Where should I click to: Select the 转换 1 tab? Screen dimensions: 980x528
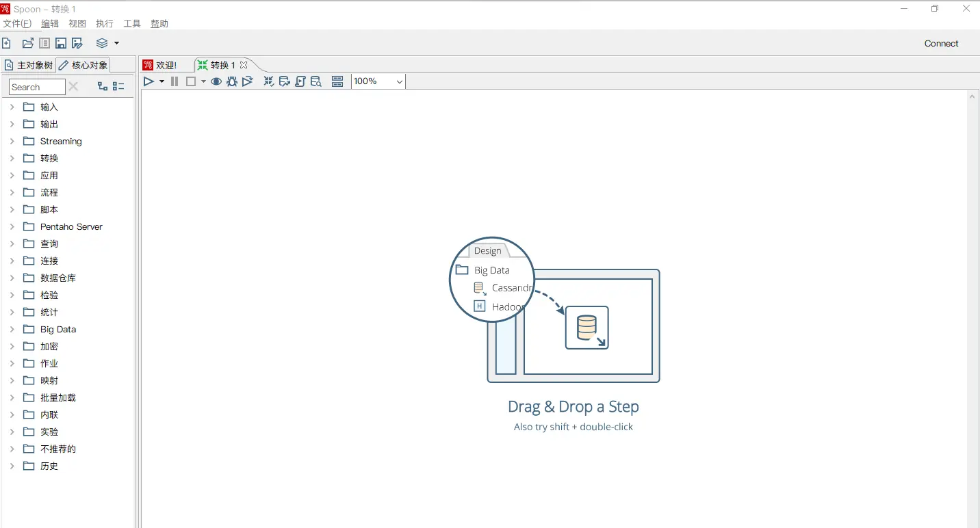[x=222, y=65]
